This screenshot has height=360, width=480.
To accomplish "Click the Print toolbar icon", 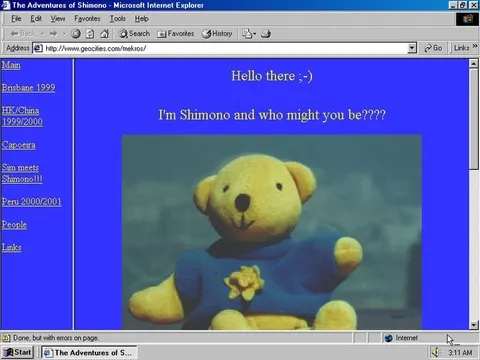I will [266, 34].
